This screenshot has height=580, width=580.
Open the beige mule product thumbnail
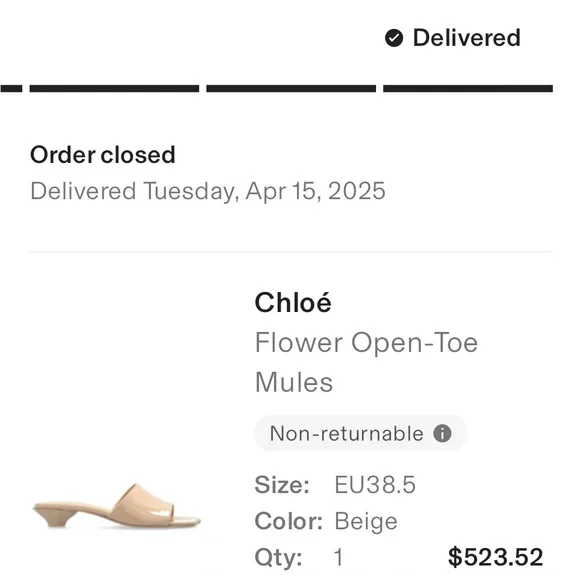tap(117, 506)
